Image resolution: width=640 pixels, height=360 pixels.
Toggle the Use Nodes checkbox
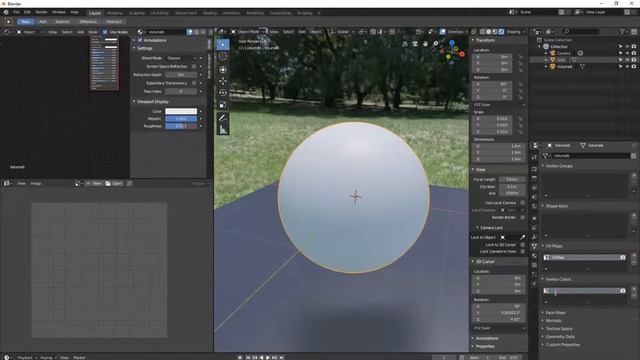click(x=105, y=32)
